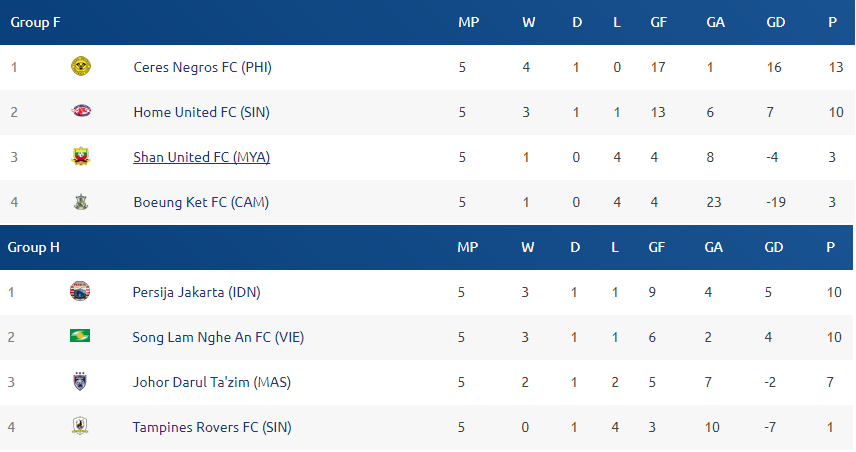The width and height of the screenshot is (856, 452).
Task: Click the Persija Jakarta club logo
Action: [x=80, y=292]
